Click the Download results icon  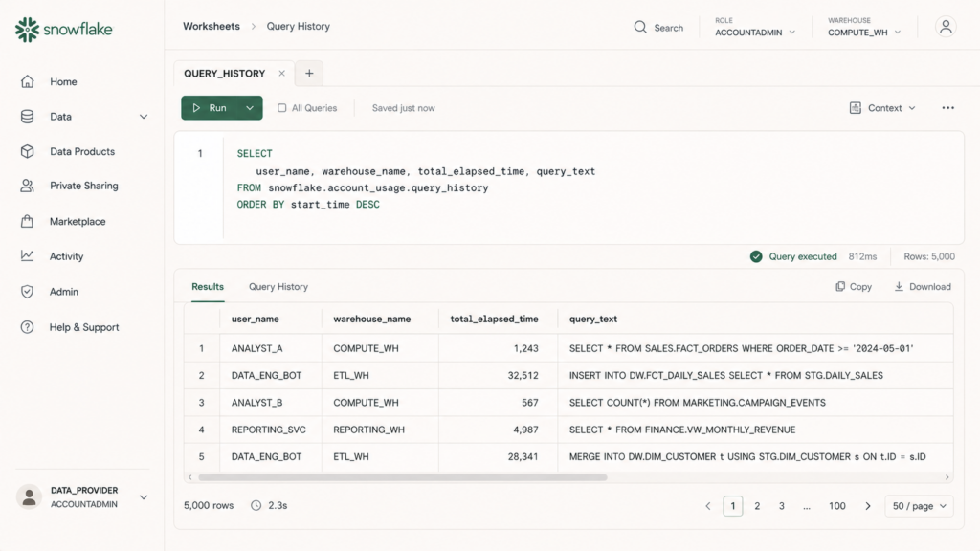(899, 286)
